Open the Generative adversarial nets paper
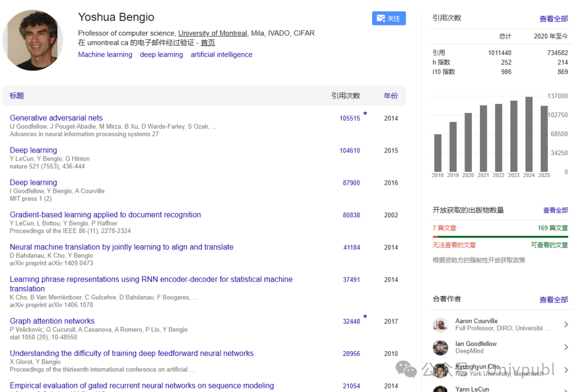572x392 pixels. (56, 118)
